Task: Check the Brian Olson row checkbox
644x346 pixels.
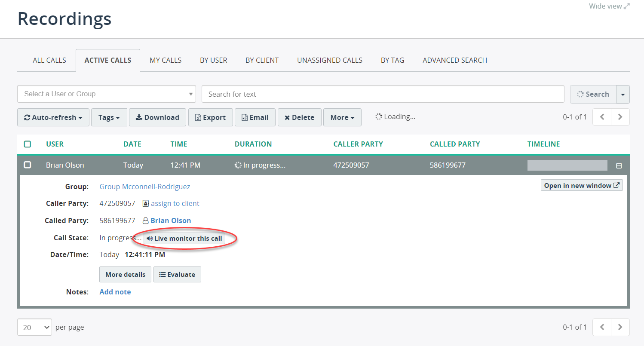Action: (x=28, y=165)
